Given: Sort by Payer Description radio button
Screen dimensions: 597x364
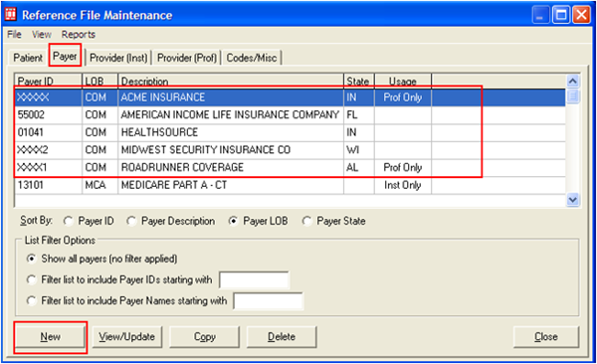Looking at the screenshot, I should pyautogui.click(x=131, y=221).
